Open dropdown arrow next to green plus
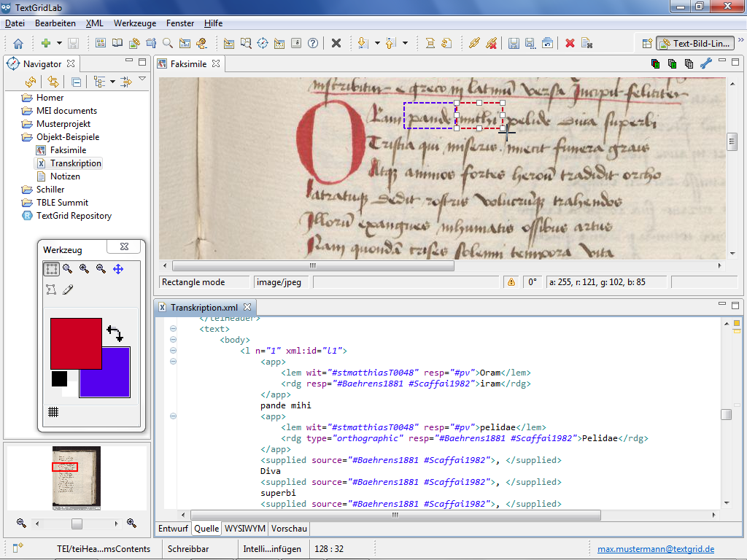The image size is (747, 560). 58,44
